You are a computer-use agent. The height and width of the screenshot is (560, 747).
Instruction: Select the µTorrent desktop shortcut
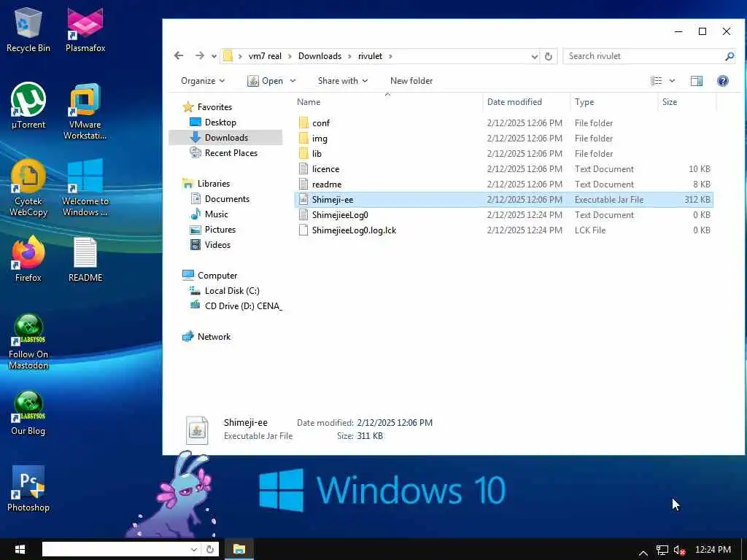click(x=28, y=106)
